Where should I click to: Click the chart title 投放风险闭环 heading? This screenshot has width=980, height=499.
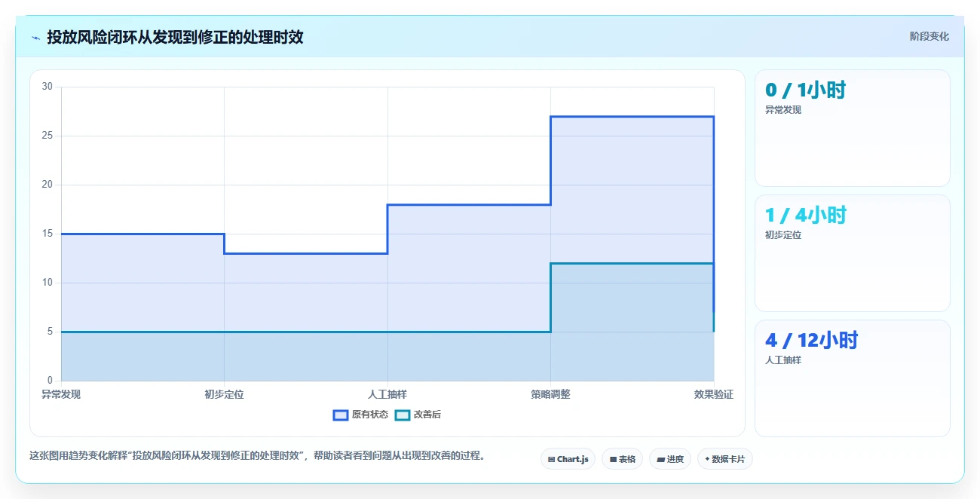click(175, 37)
